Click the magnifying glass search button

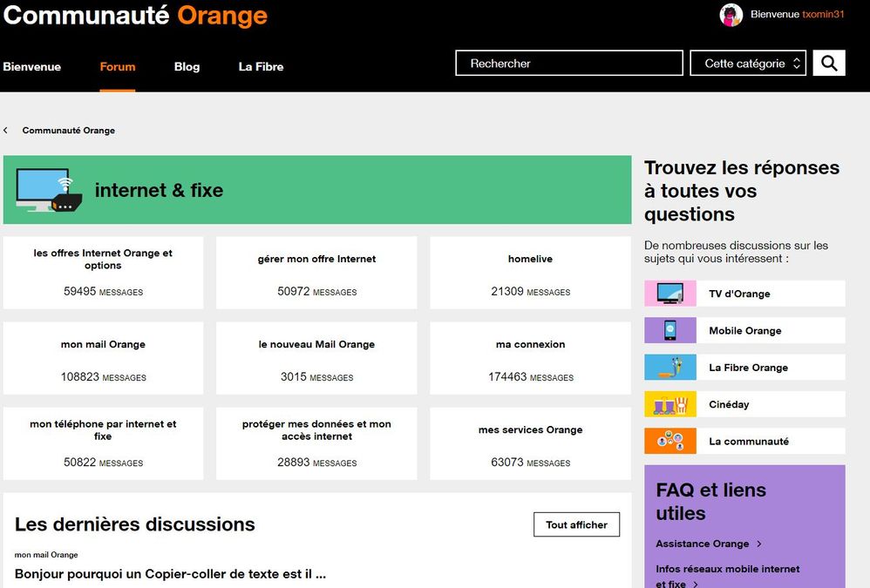click(829, 63)
